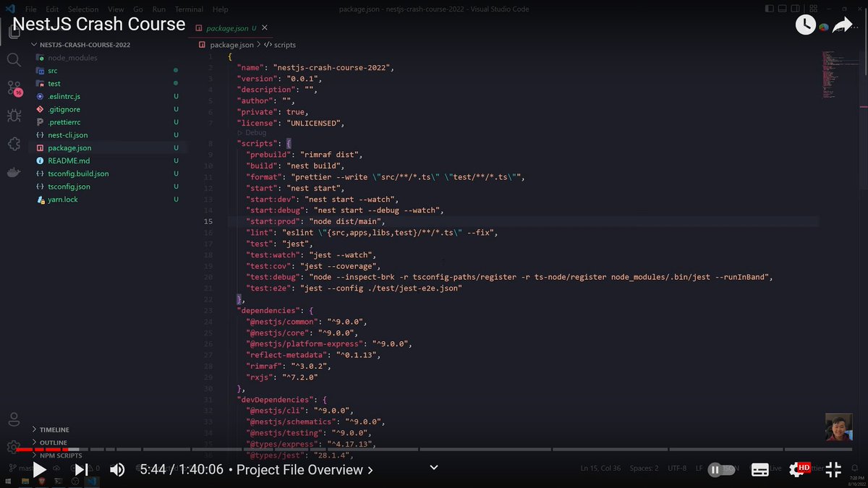The width and height of the screenshot is (868, 488).
Task: Open the Run and Debug view
Action: (x=14, y=116)
